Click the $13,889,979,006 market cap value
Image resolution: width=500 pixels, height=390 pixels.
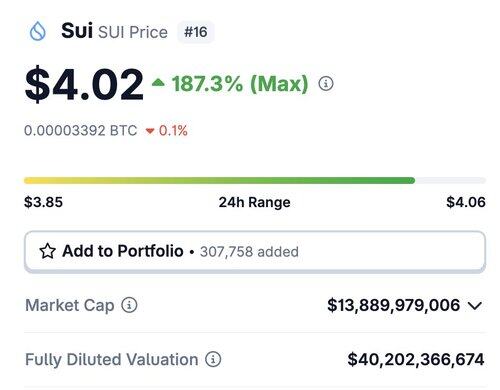pos(394,305)
